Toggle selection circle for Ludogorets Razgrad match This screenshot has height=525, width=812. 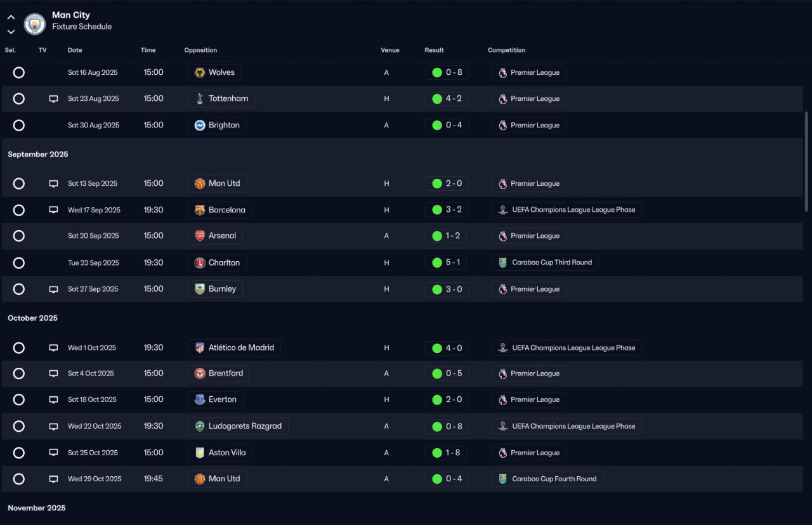19,426
